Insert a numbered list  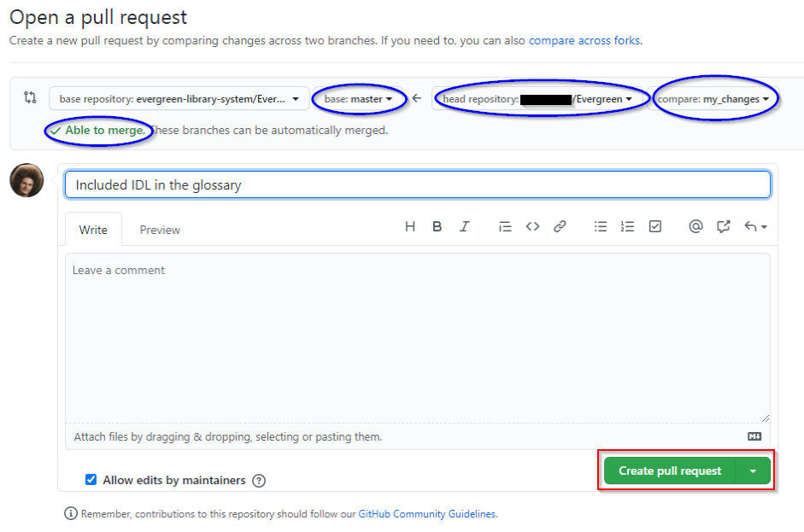tap(628, 226)
